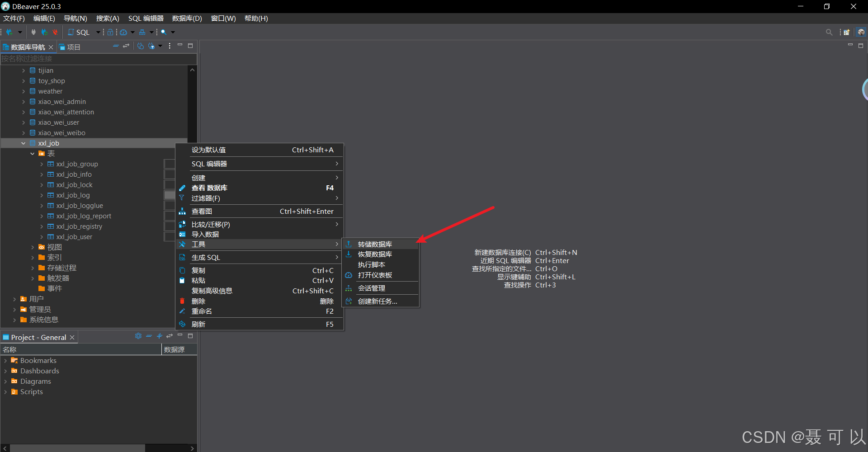
Task: Click the stacked boxes toolbar icon
Action: (x=142, y=32)
